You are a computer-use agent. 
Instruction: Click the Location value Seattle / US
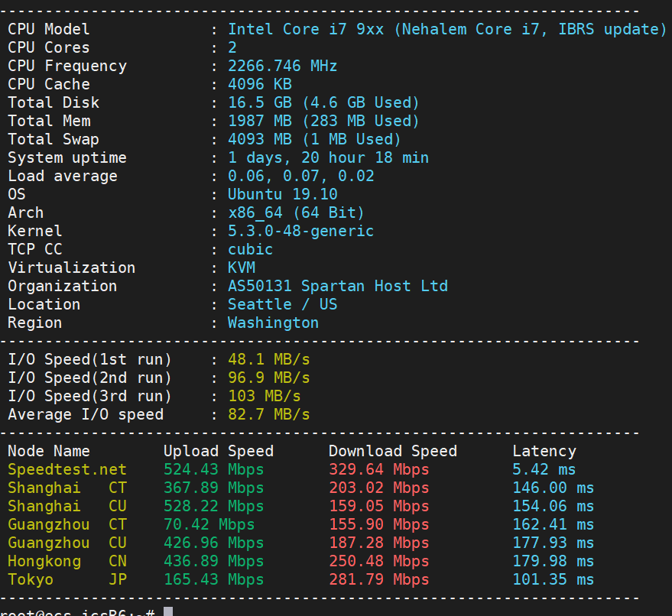(x=282, y=304)
